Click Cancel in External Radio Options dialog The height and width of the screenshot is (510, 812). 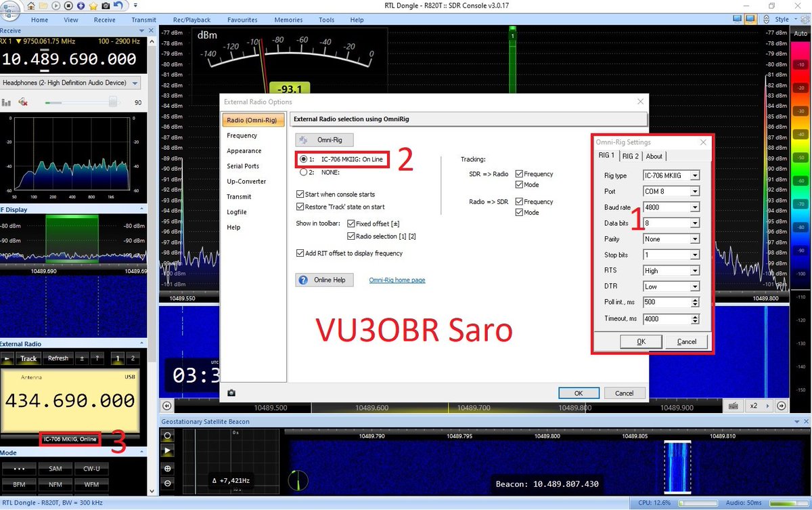click(x=624, y=393)
